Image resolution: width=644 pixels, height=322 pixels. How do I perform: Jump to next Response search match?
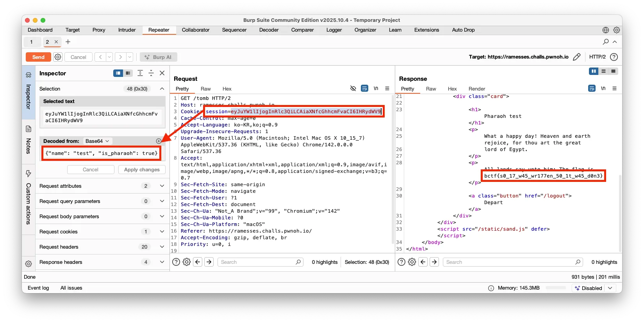click(x=434, y=262)
